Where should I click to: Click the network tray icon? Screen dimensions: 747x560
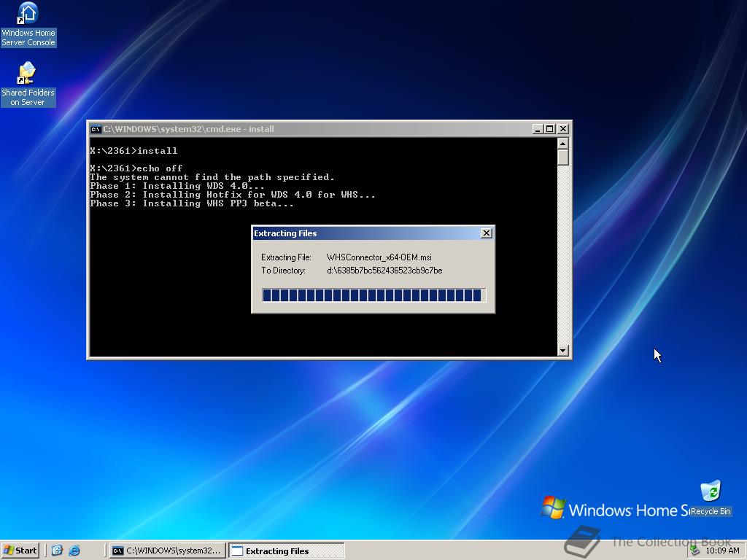[695, 551]
